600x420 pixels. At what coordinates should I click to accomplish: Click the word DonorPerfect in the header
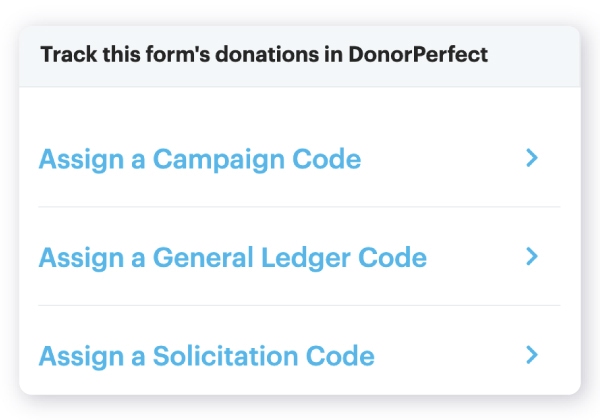[x=422, y=54]
